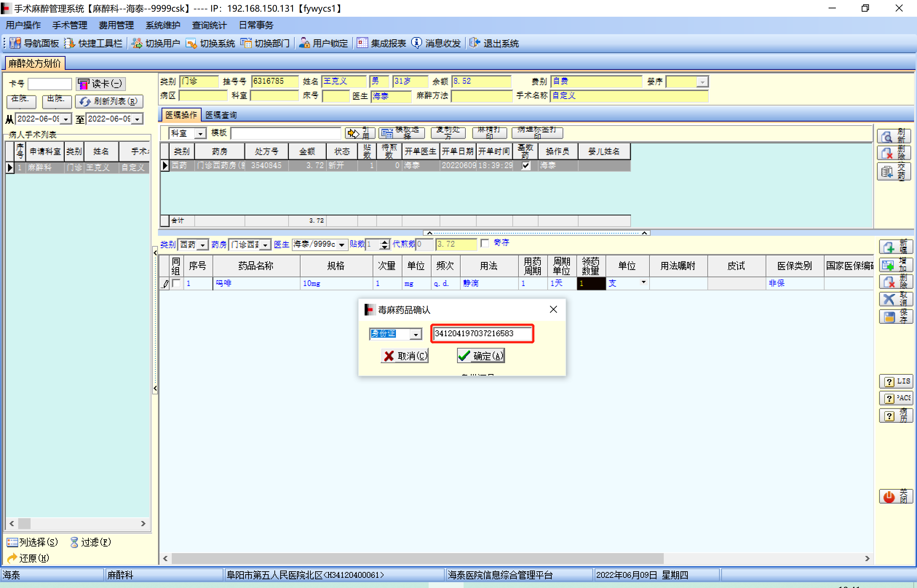Viewport: 917px width, 588px height.
Task: Click the LIS question mark button
Action: tap(895, 381)
